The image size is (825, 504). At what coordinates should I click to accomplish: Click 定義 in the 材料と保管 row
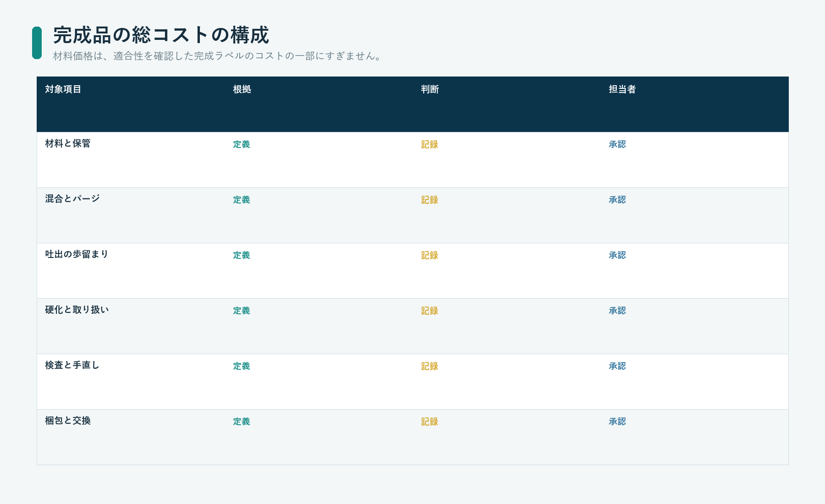pos(242,144)
